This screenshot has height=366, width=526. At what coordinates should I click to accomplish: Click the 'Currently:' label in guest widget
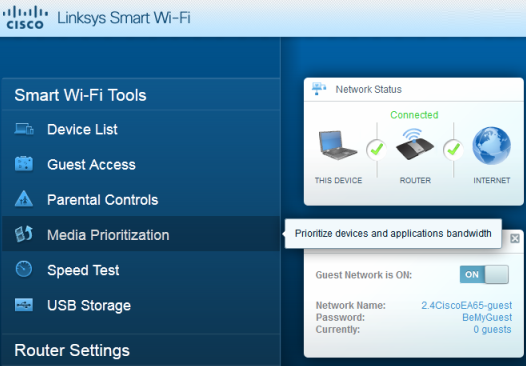pyautogui.click(x=338, y=329)
